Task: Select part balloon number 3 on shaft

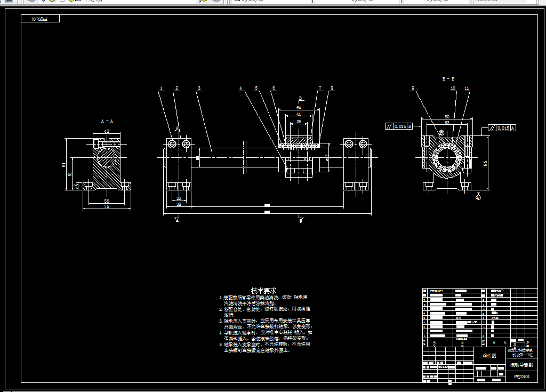Action: (x=199, y=88)
